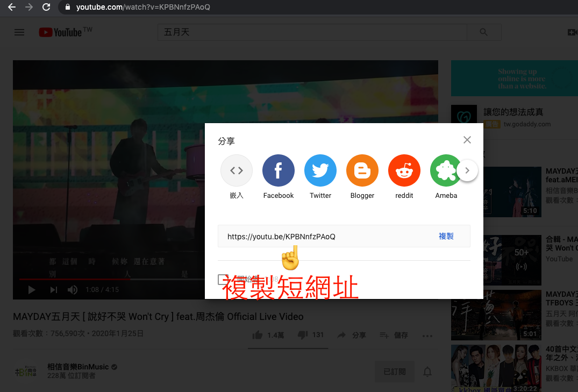Image resolution: width=578 pixels, height=392 pixels.
Task: Open the 3:20:22 KKBOX video thumbnail
Action: pyautogui.click(x=496, y=368)
